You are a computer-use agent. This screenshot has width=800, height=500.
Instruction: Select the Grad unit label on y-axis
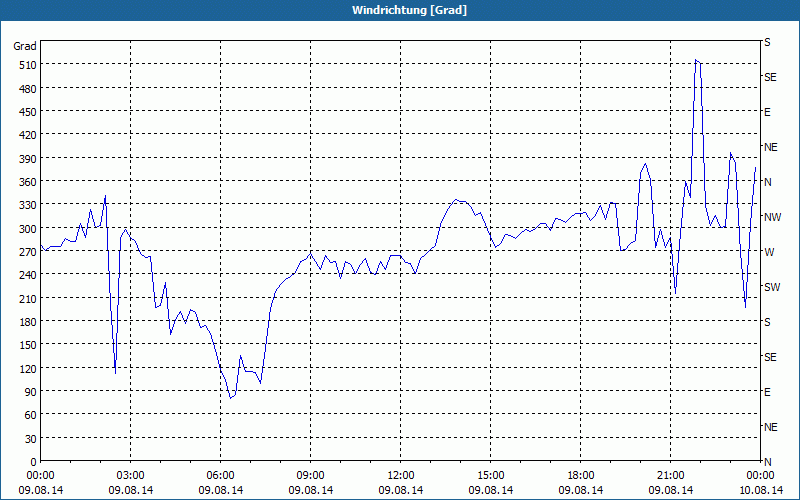click(x=25, y=46)
